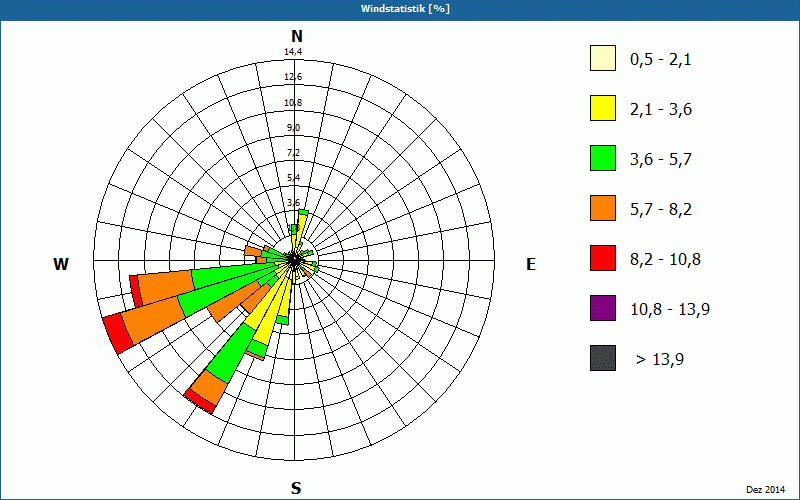Click the radial axis value '12,6'
The height and width of the screenshot is (500, 800).
pyautogui.click(x=293, y=77)
